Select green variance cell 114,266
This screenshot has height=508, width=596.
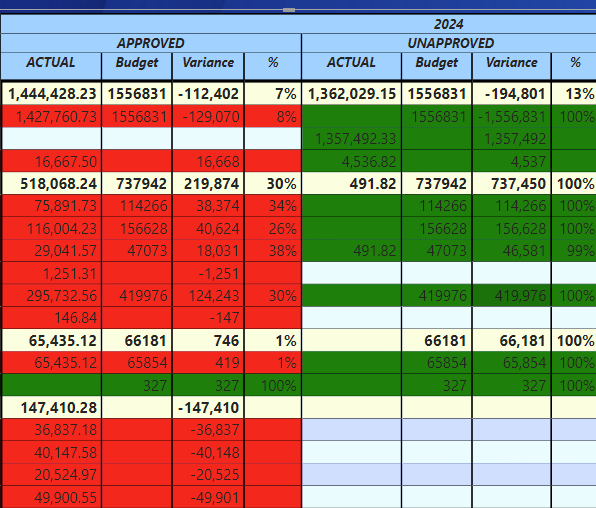click(512, 206)
